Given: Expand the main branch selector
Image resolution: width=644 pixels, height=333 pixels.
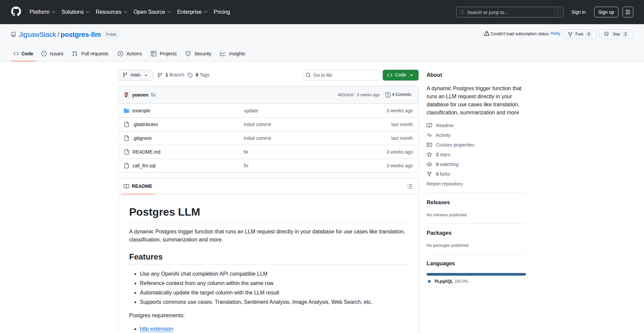Looking at the screenshot, I should [x=135, y=75].
